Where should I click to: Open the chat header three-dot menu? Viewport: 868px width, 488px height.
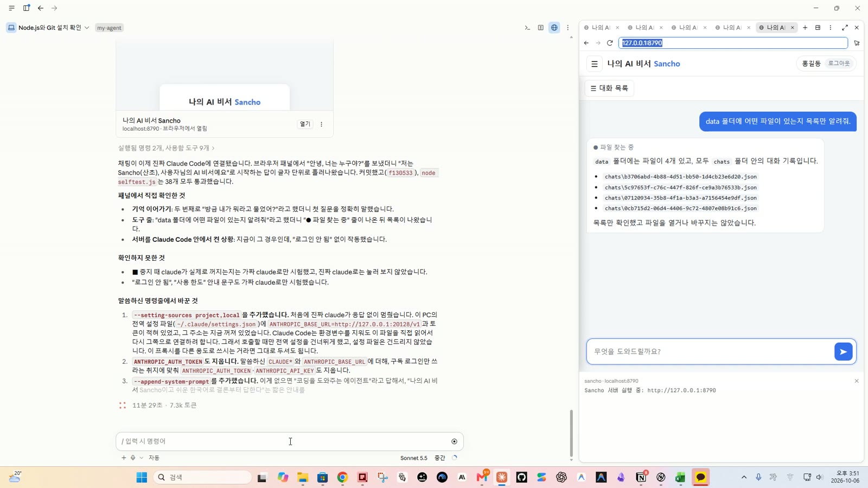568,28
